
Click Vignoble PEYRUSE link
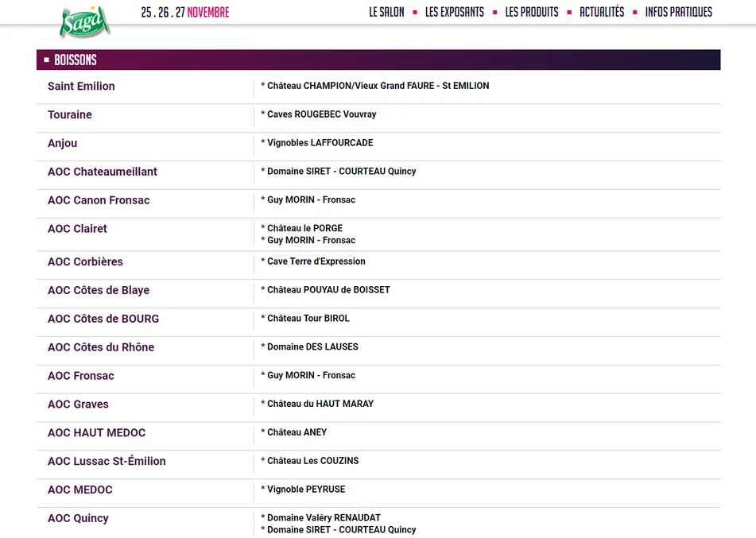pos(306,490)
